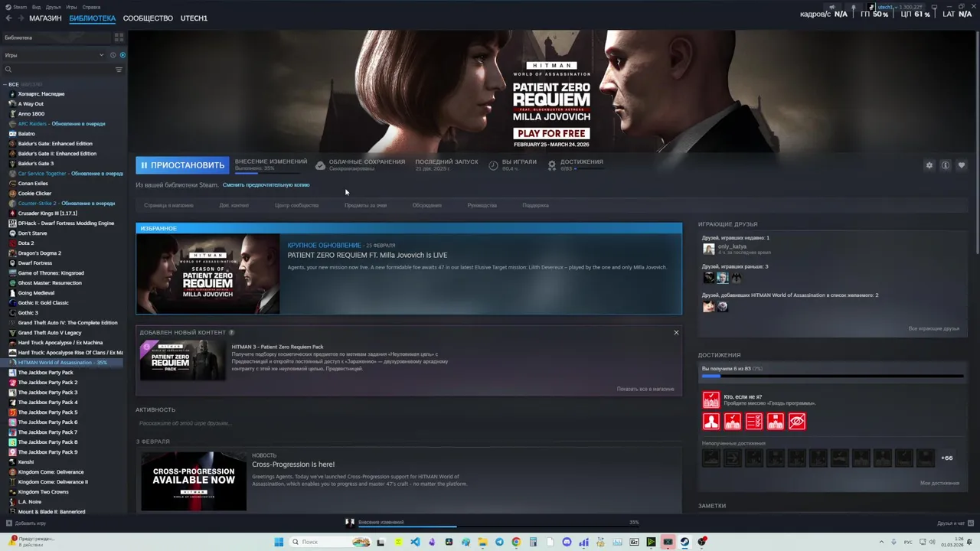Viewport: 980px width, 551px height.
Task: Open the UTECH1 profile tab
Action: click(194, 18)
